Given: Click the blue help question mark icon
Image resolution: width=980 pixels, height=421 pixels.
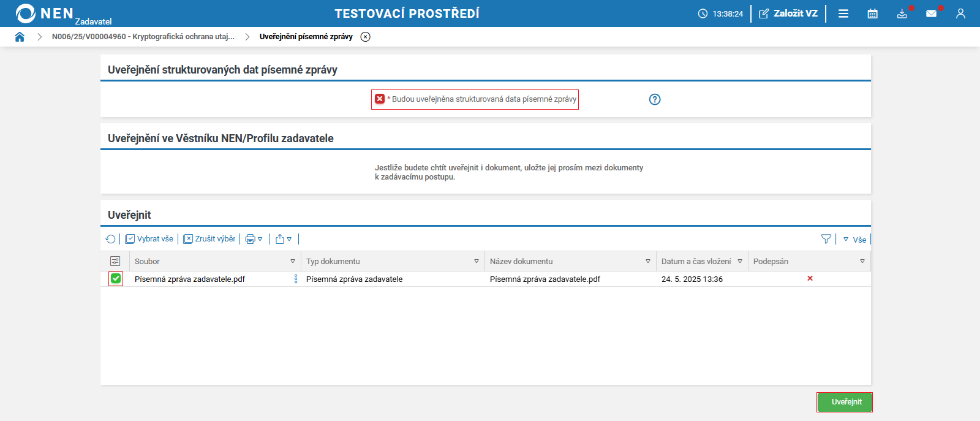Looking at the screenshot, I should pyautogui.click(x=655, y=99).
